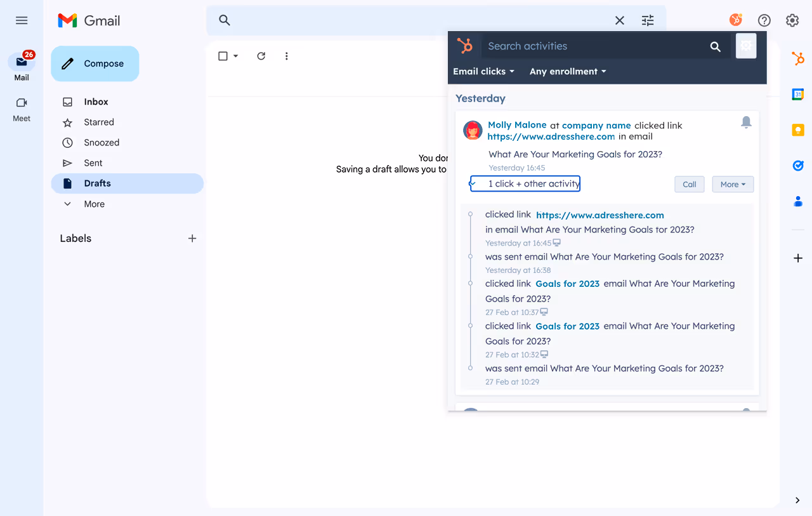Open the HubSpot activity feed settings gear
Image resolution: width=812 pixels, height=516 pixels.
[x=746, y=46]
